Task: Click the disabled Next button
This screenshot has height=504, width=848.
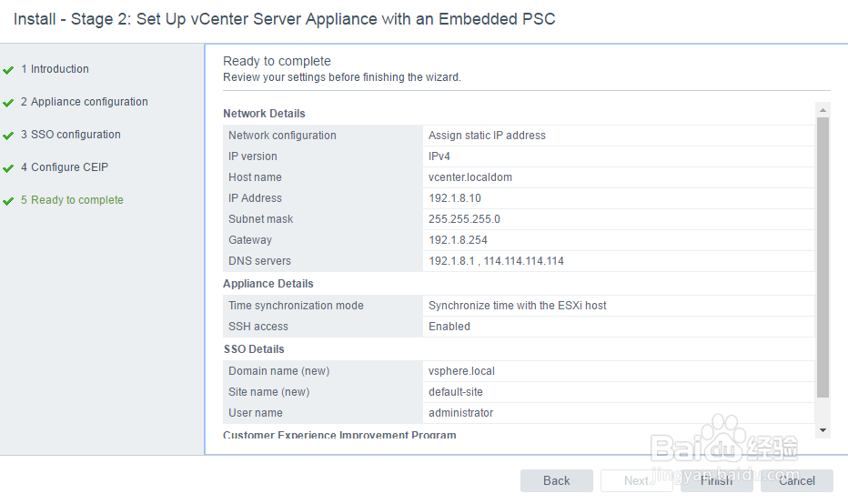Action: [637, 480]
